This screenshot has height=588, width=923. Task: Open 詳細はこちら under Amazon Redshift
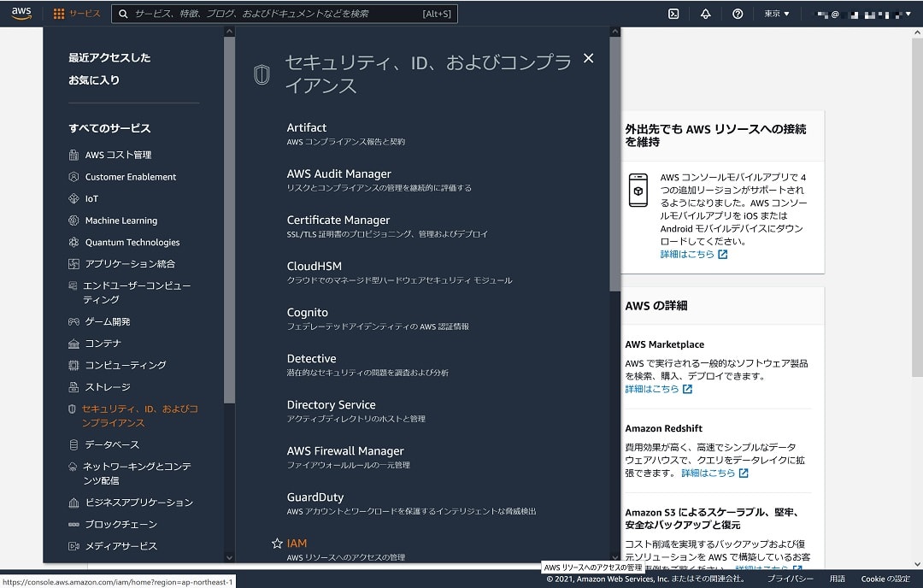(714, 473)
